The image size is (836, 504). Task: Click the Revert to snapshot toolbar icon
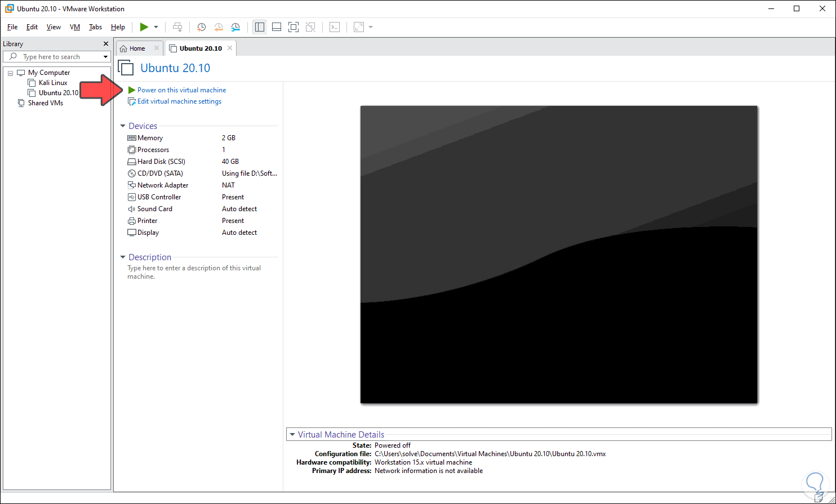click(x=219, y=27)
